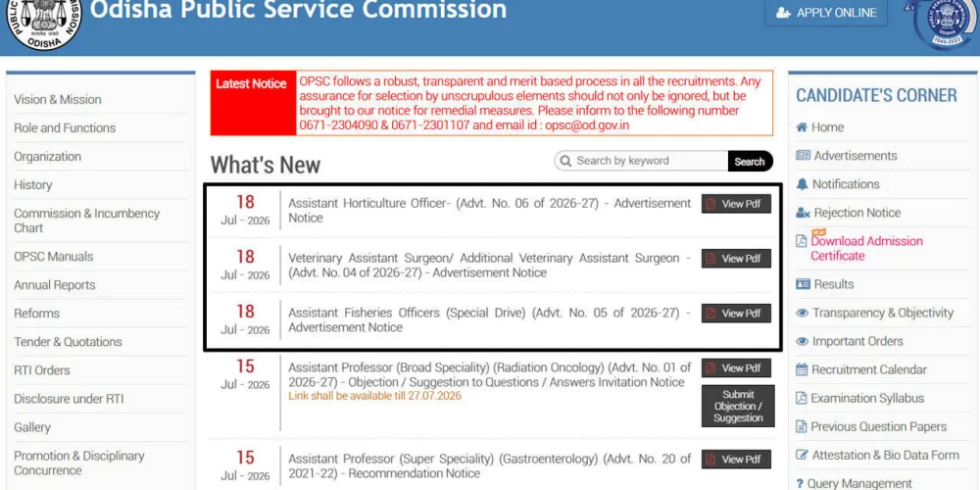Open Recruitment Calendar link
Screen dimensions: 980x490
pyautogui.click(x=869, y=370)
